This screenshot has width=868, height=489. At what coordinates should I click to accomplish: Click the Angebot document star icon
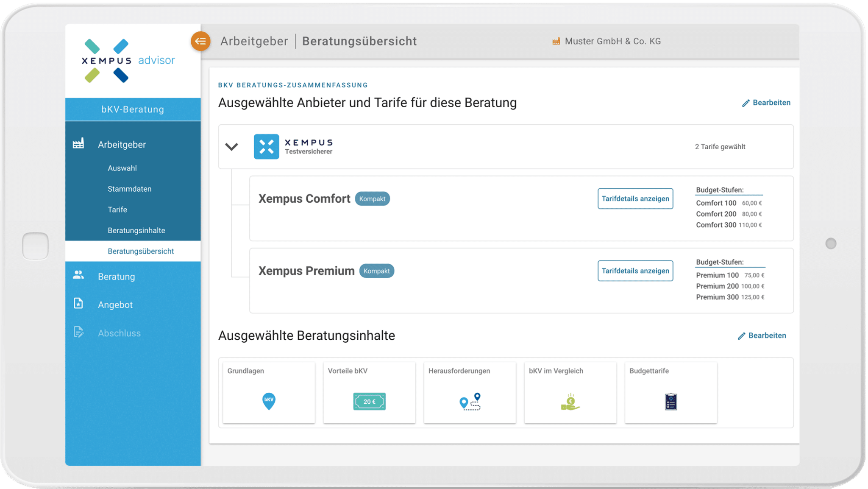click(x=78, y=304)
